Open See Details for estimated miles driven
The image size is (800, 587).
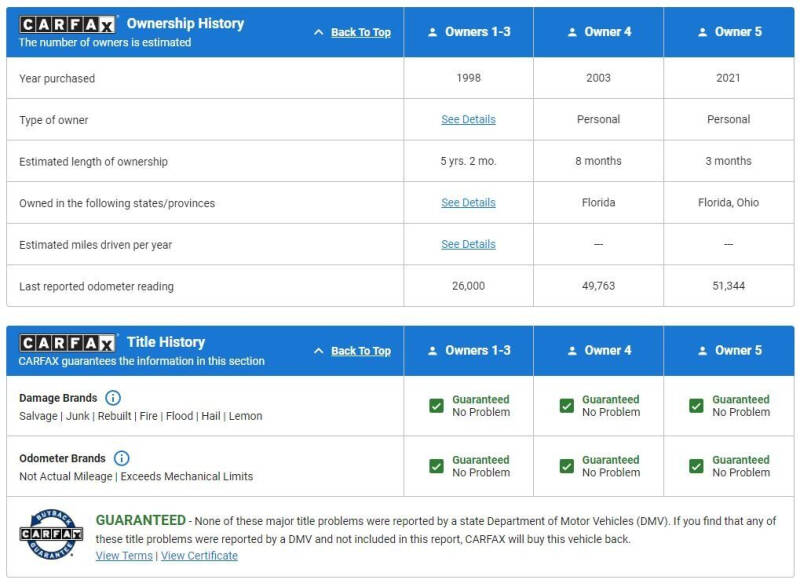468,244
